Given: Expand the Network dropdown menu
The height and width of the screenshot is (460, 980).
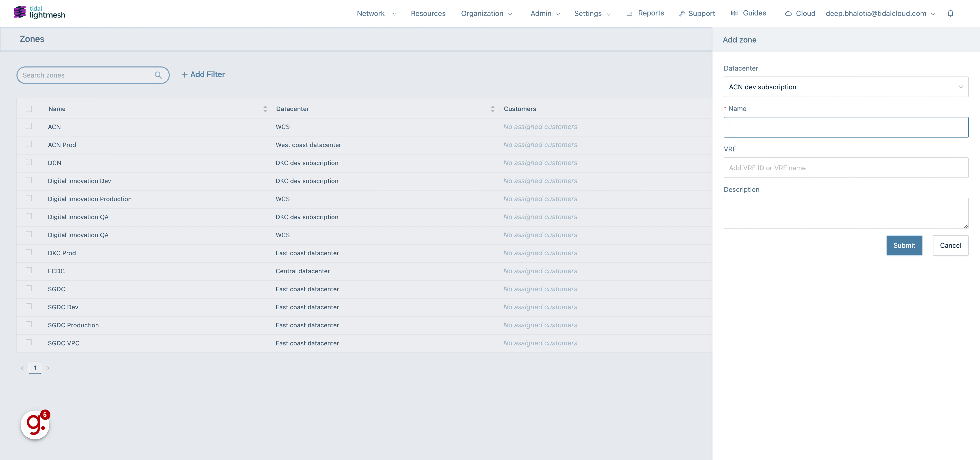Looking at the screenshot, I should pyautogui.click(x=376, y=13).
